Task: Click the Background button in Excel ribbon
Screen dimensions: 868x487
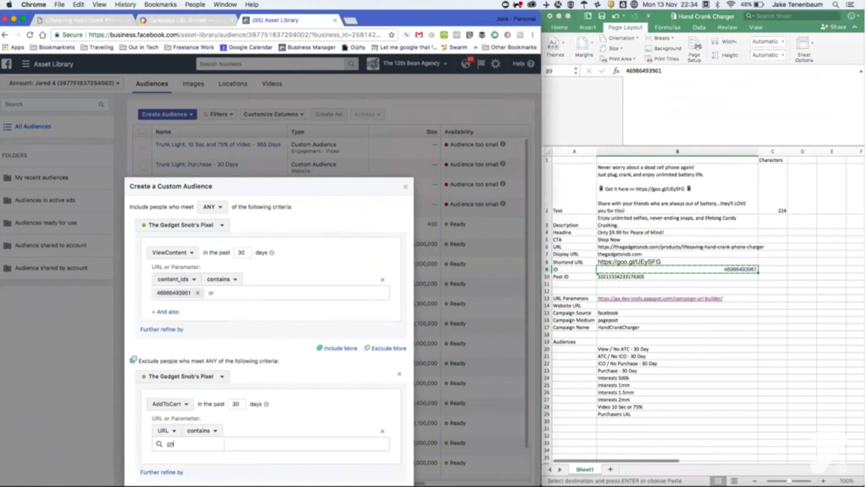Action: tap(663, 48)
